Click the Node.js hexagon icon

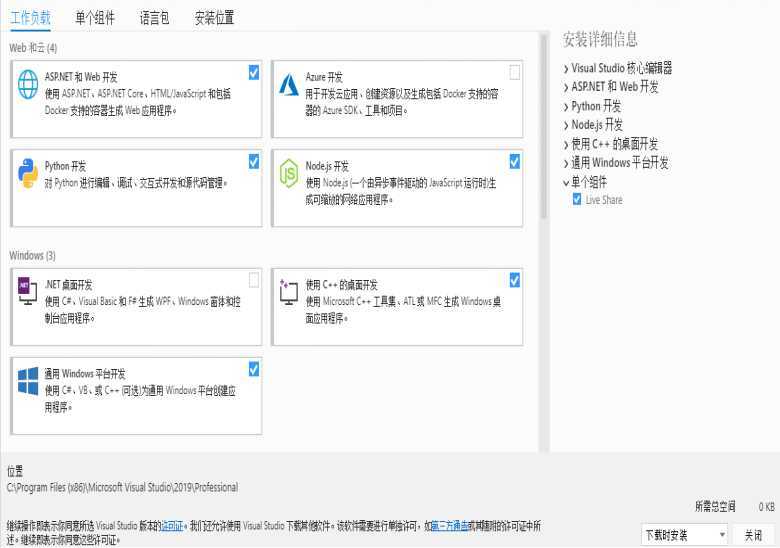point(289,174)
